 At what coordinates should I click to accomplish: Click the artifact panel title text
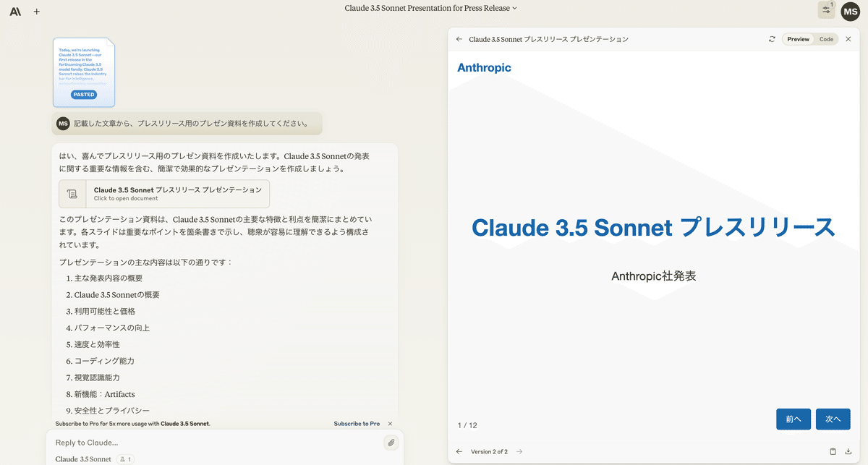(548, 39)
